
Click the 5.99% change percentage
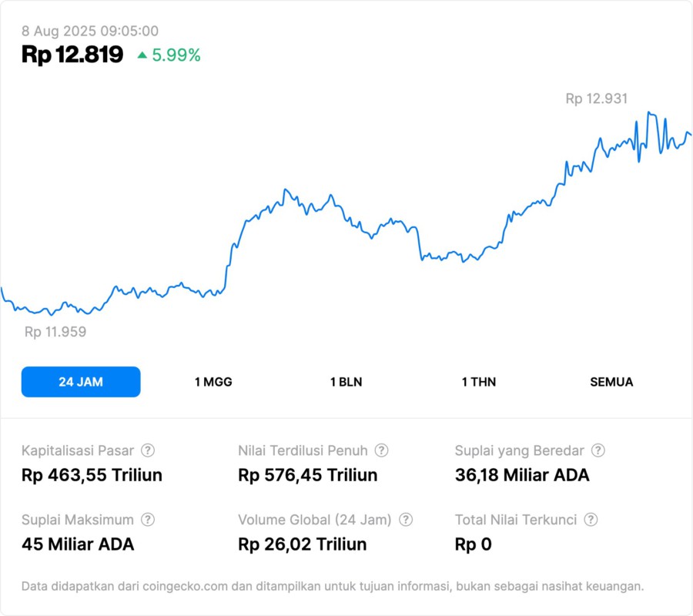[x=176, y=55]
